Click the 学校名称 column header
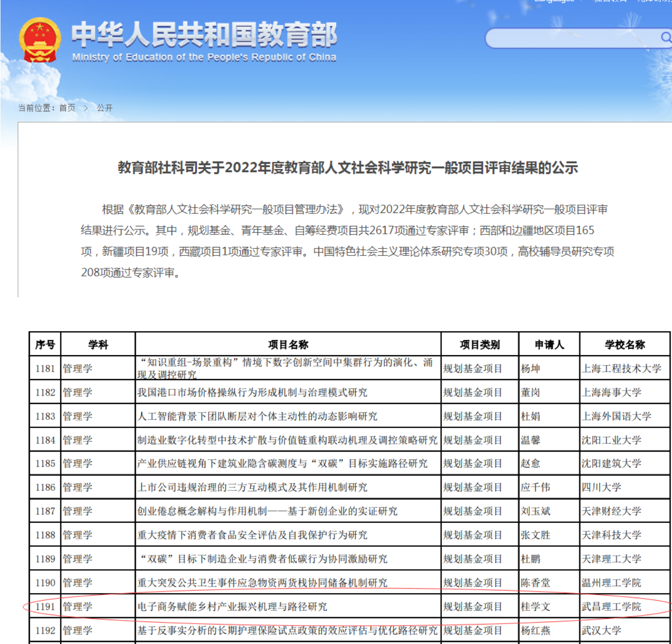 (625, 345)
